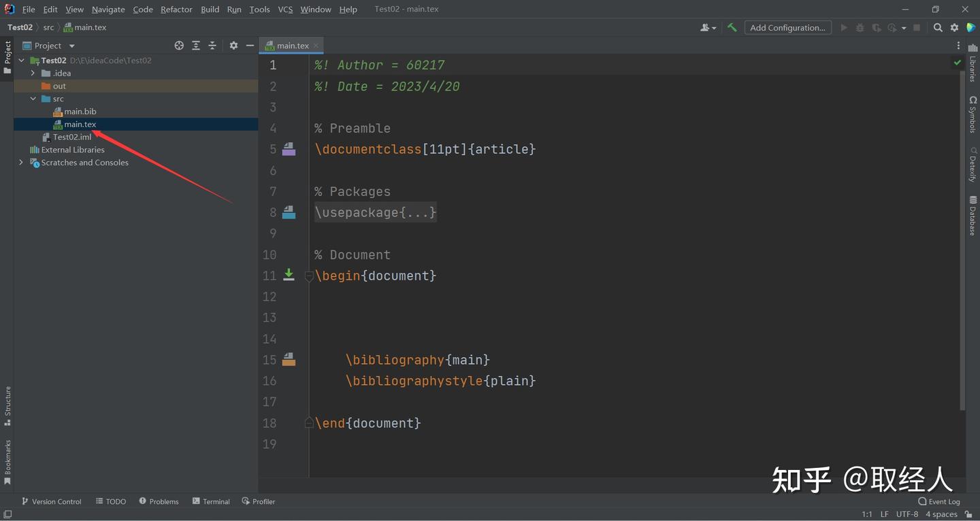The image size is (980, 521).
Task: Collapse the src folder
Action: 33,99
